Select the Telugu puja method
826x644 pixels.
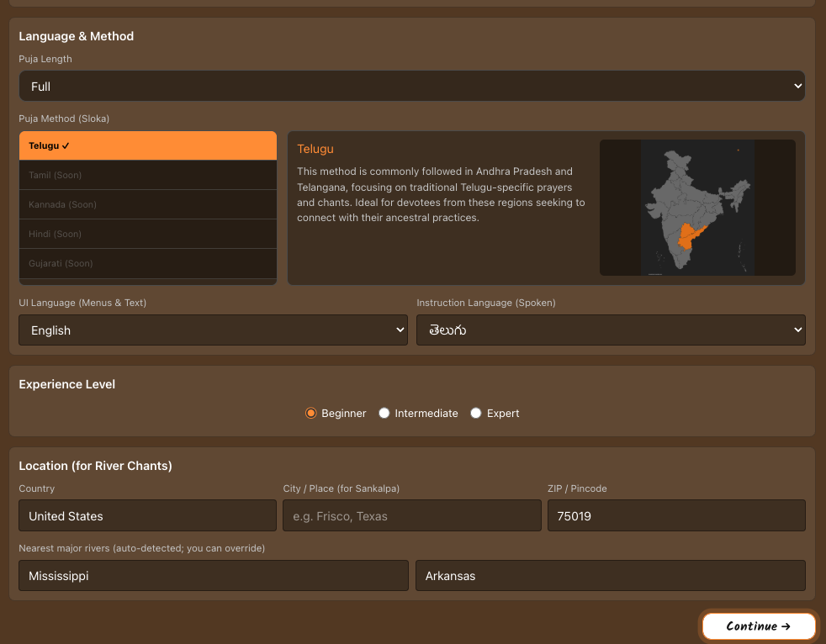pos(148,145)
